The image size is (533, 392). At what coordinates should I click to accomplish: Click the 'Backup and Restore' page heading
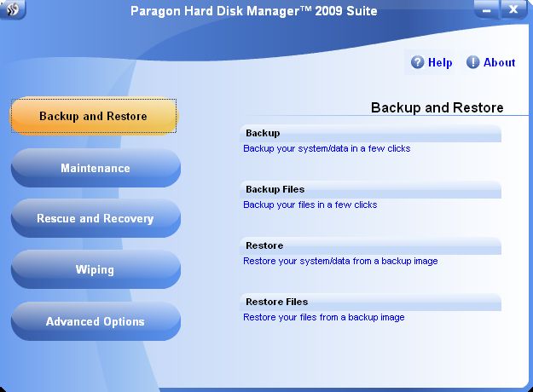437,107
